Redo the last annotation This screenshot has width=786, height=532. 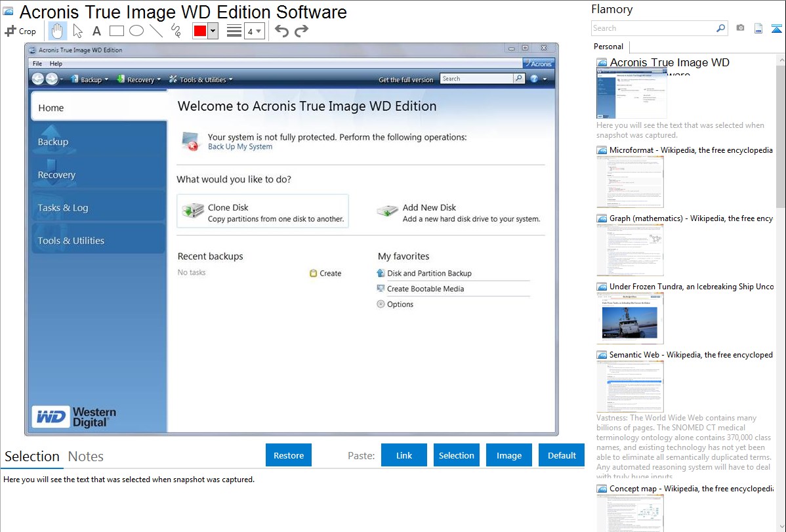point(301,31)
